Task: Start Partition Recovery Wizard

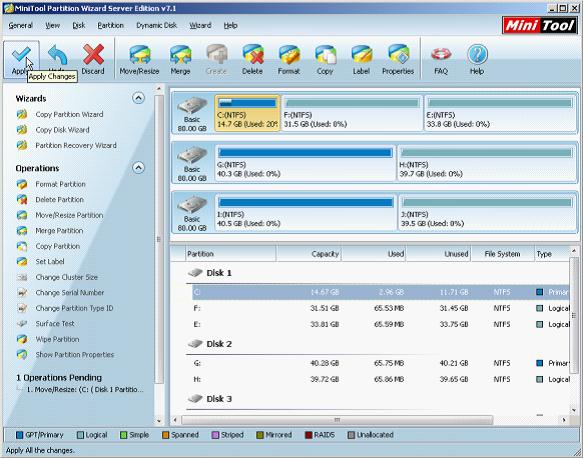Action: 76,145
